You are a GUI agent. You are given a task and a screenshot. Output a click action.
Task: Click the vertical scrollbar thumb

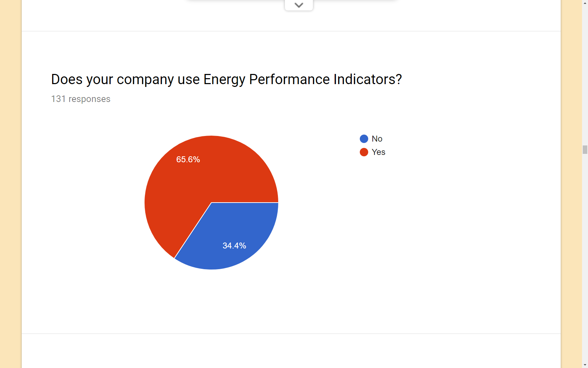tap(585, 150)
